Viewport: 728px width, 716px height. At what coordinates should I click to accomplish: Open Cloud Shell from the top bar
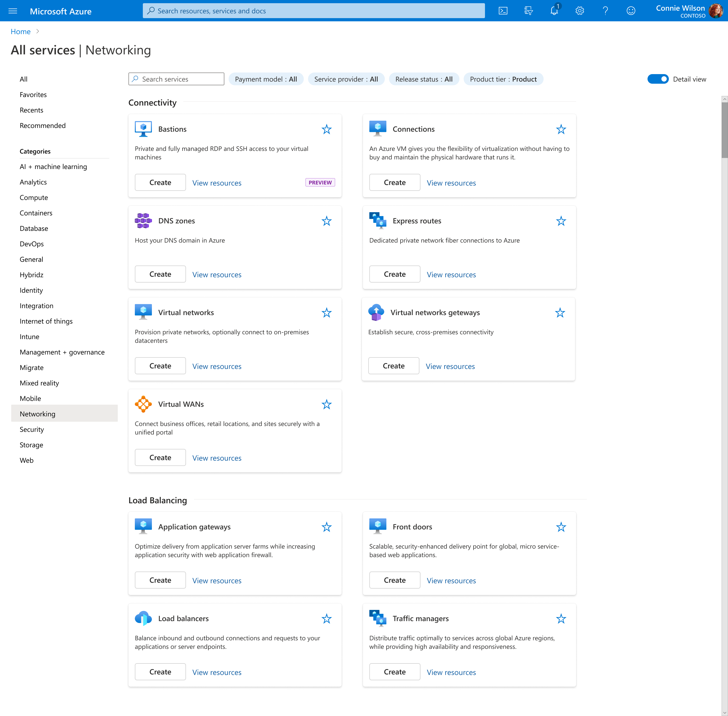pos(503,11)
